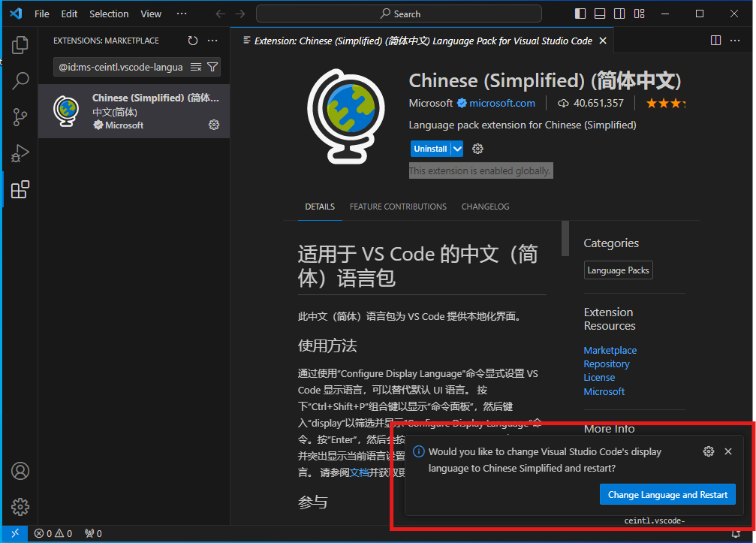Open the microsoft.com publisher link

coord(502,103)
